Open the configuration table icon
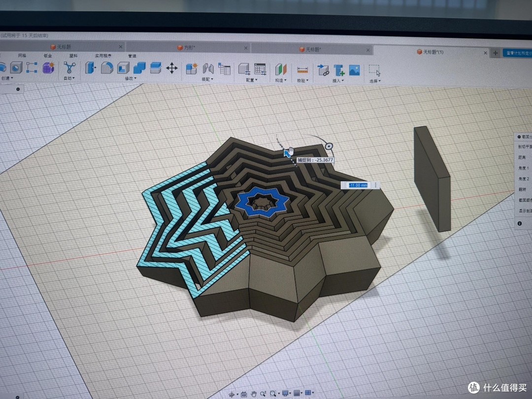The height and width of the screenshot is (399, 532). coord(260,69)
